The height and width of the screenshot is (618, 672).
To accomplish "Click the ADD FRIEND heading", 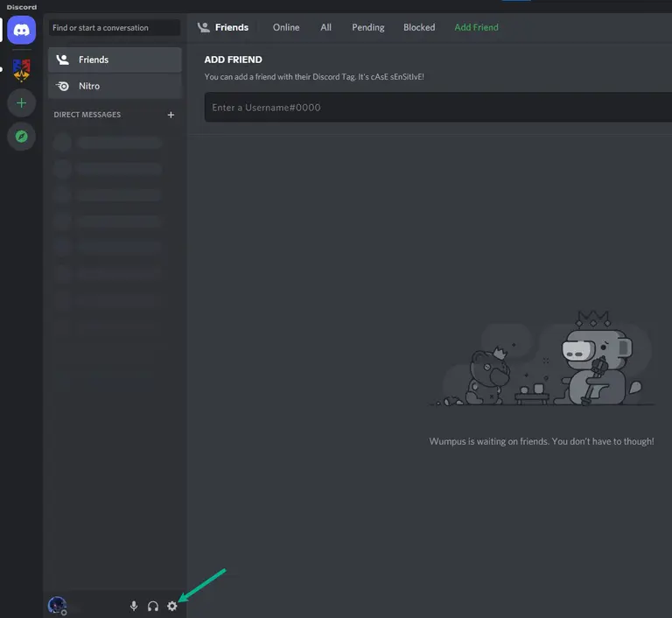I will (x=233, y=60).
